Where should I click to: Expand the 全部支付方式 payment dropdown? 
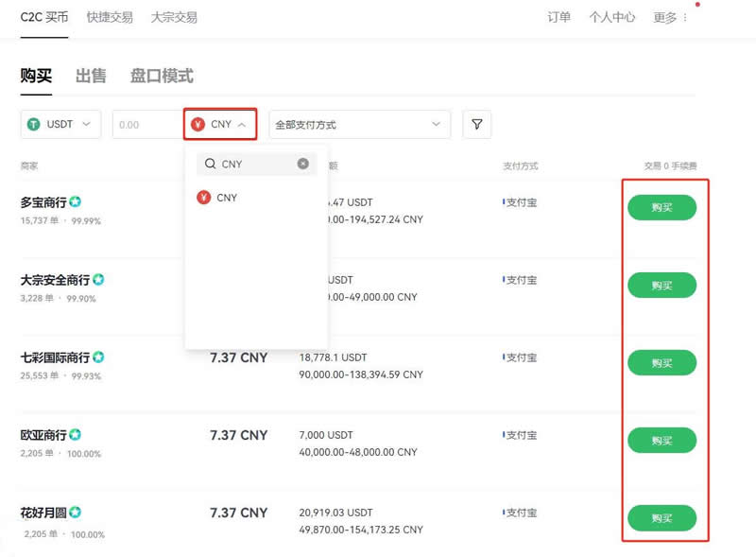click(359, 124)
